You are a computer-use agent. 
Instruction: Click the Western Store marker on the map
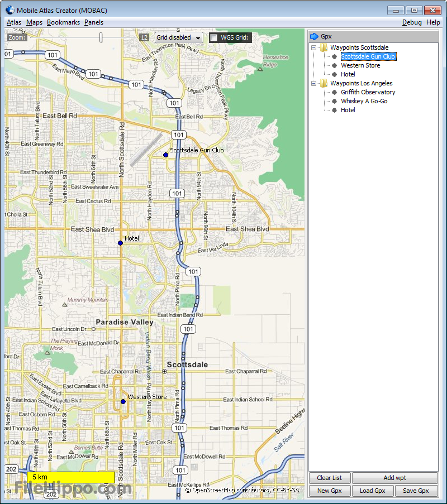123,401
